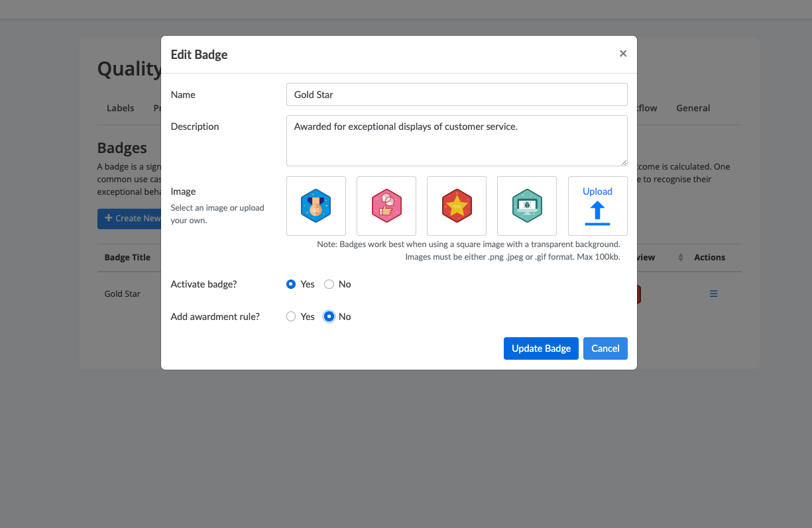Set Add awardment rule to No
Screen dimensions: 812x528
pyautogui.click(x=329, y=317)
